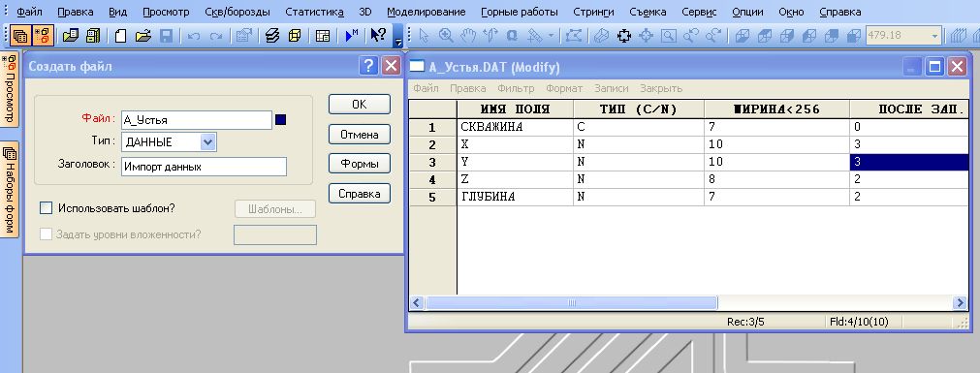Expand the arrow next to the ruler tool
This screenshot has width=980, height=373.
pyautogui.click(x=551, y=36)
